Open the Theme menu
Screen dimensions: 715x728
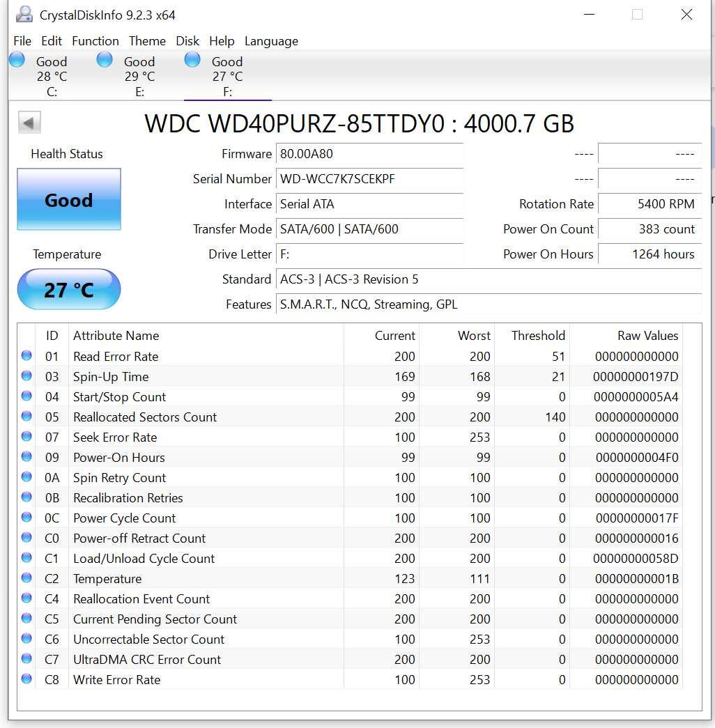click(147, 41)
